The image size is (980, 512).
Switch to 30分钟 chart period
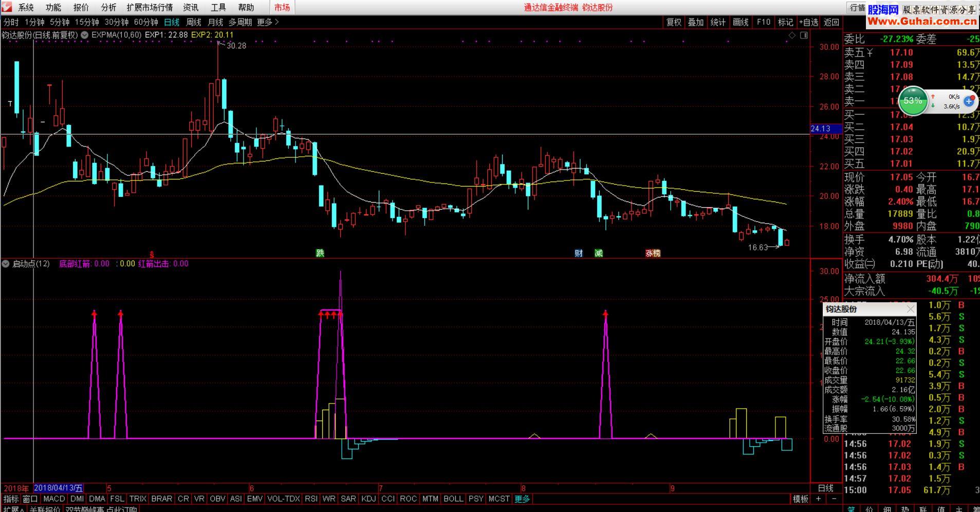(x=117, y=22)
